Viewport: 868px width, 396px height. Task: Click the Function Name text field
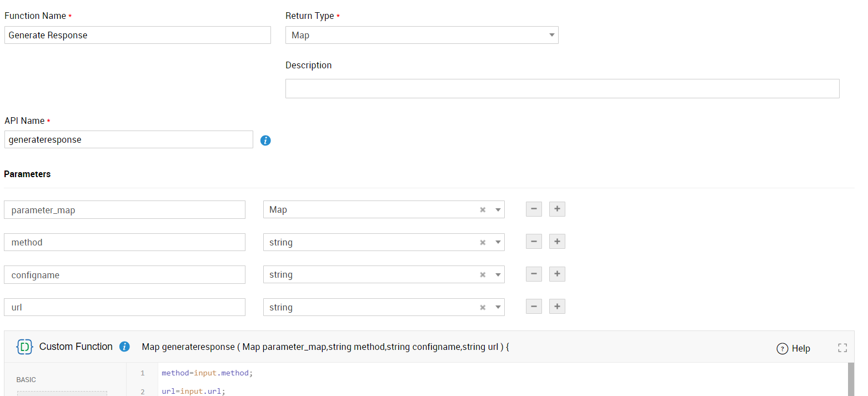tap(137, 35)
